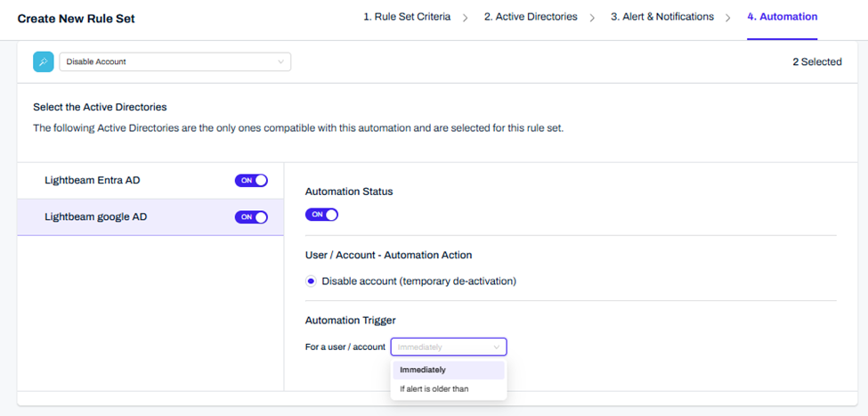Click the blue automation icon beside Disable Account

point(43,61)
